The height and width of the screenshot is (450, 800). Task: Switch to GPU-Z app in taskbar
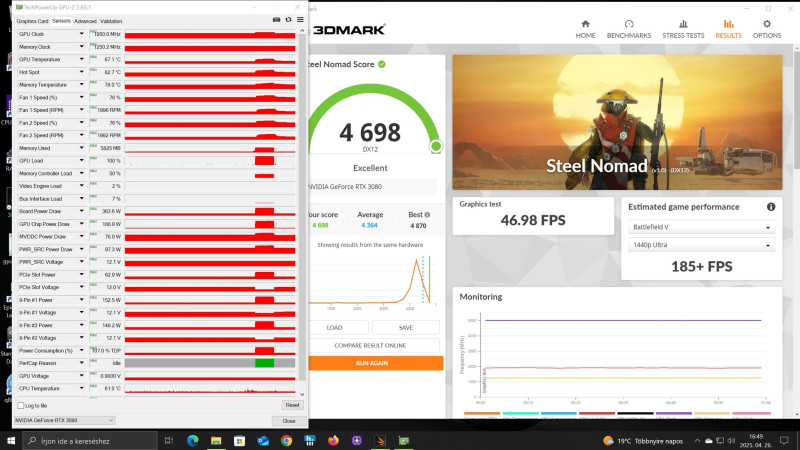click(404, 440)
